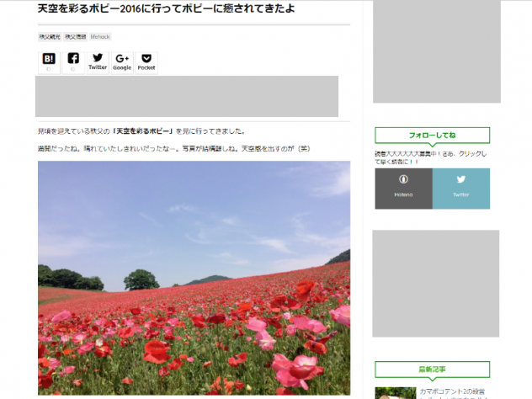Click paragraph starting 満開だったね

pos(173,149)
